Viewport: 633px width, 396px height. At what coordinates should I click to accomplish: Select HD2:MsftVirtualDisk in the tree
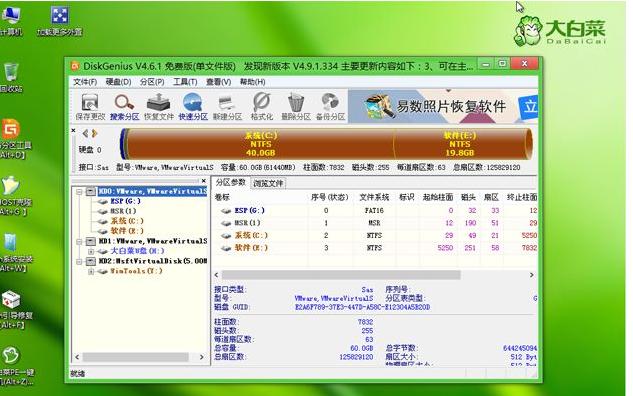(153, 261)
